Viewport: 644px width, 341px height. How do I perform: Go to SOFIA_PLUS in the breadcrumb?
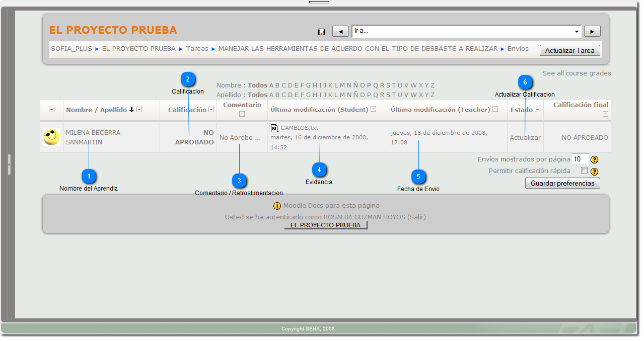point(71,49)
